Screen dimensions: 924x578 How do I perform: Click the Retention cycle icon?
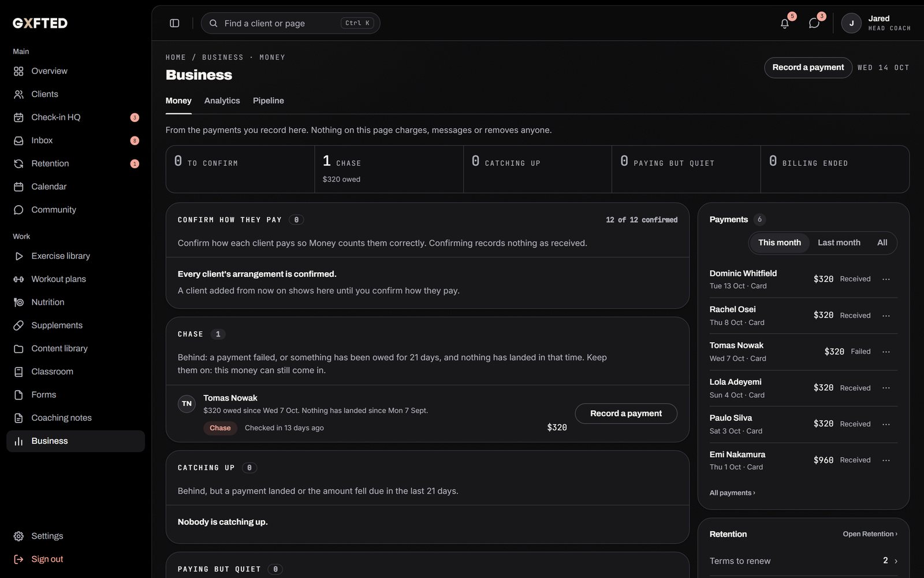click(x=18, y=164)
